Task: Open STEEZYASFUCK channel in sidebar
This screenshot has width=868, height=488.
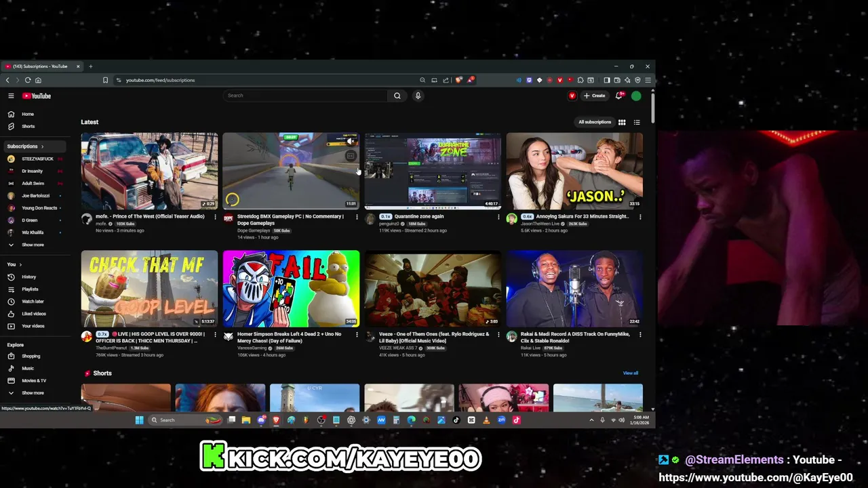Action: tap(33, 159)
